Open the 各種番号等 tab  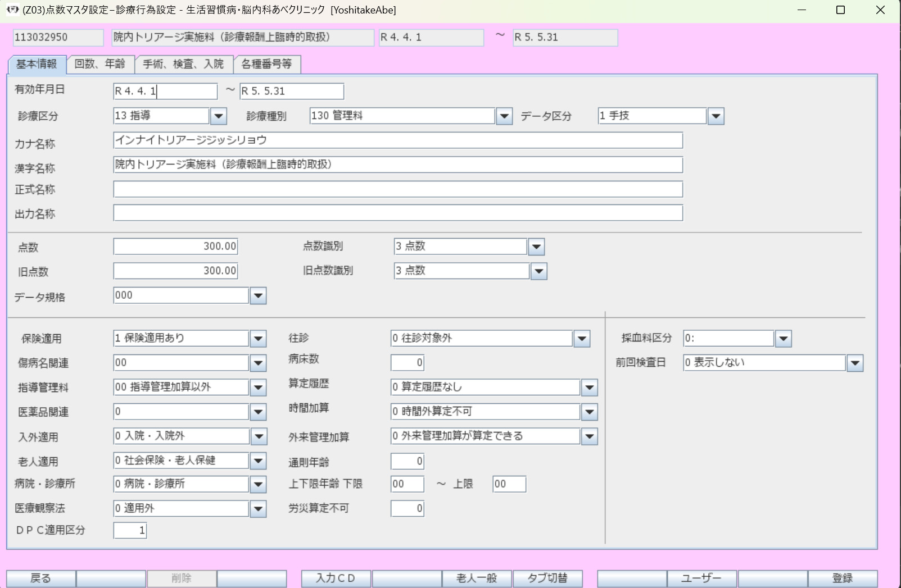[266, 64]
